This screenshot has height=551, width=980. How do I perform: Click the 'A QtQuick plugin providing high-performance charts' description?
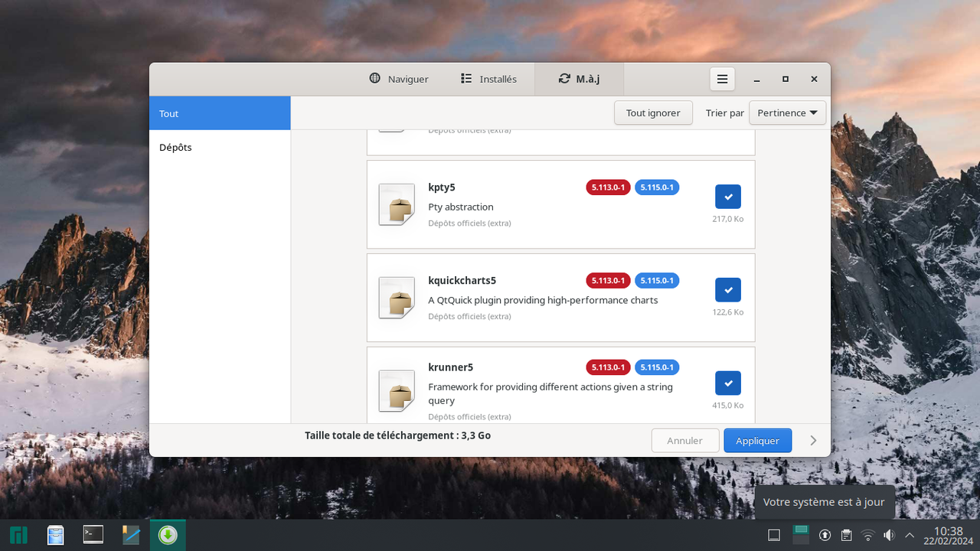pyautogui.click(x=543, y=301)
